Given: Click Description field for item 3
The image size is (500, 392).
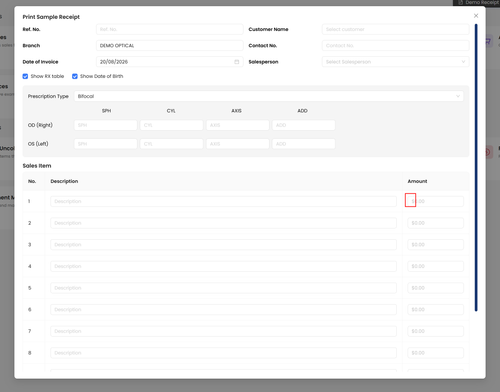Looking at the screenshot, I should 223,245.
